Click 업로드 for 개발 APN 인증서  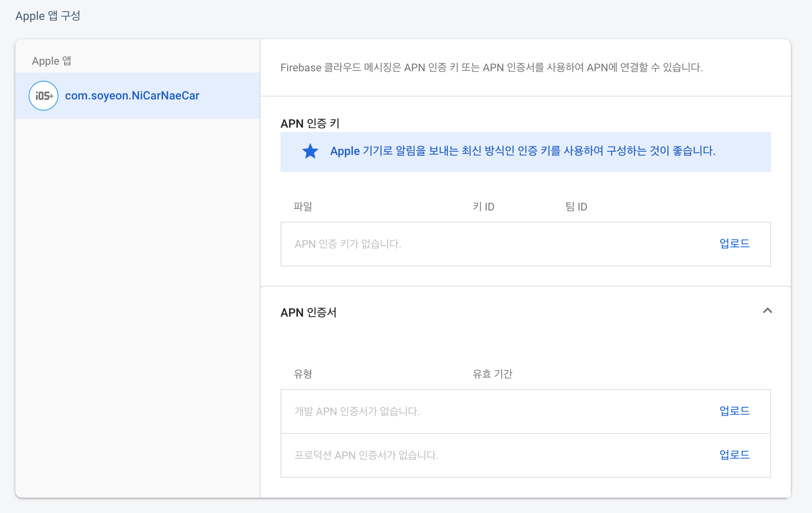coord(734,411)
